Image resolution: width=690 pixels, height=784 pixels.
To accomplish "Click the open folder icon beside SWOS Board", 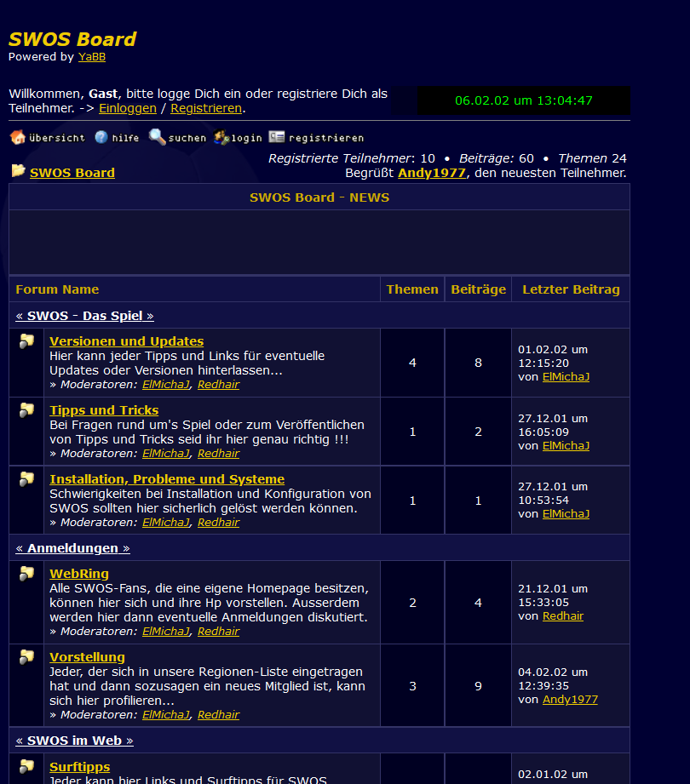I will [18, 171].
